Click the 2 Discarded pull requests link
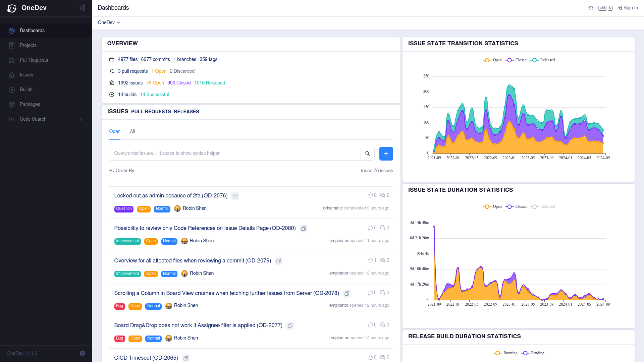 click(182, 71)
